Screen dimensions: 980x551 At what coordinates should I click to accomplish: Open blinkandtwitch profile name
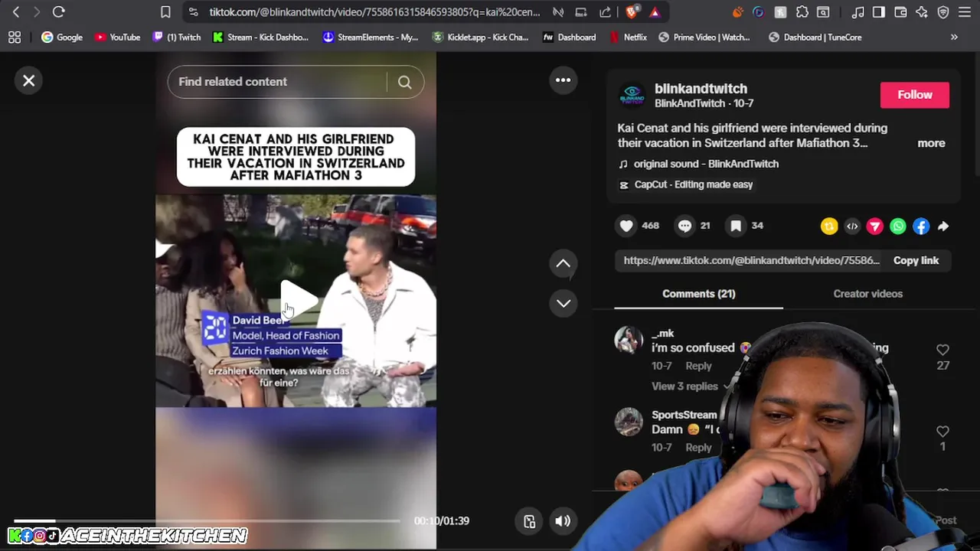[x=701, y=89]
